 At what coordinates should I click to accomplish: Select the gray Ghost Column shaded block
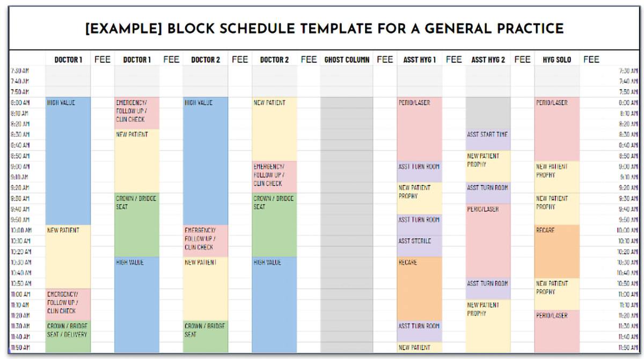[347, 225]
